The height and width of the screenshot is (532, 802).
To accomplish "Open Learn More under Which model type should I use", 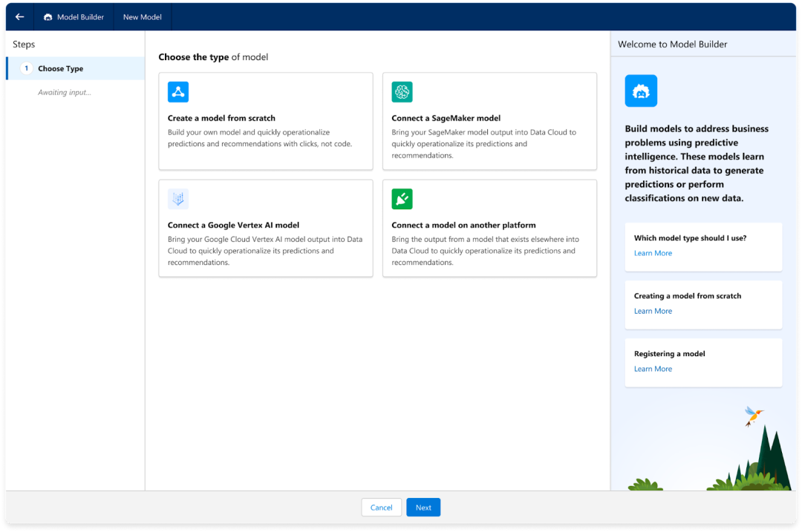I will pos(653,253).
